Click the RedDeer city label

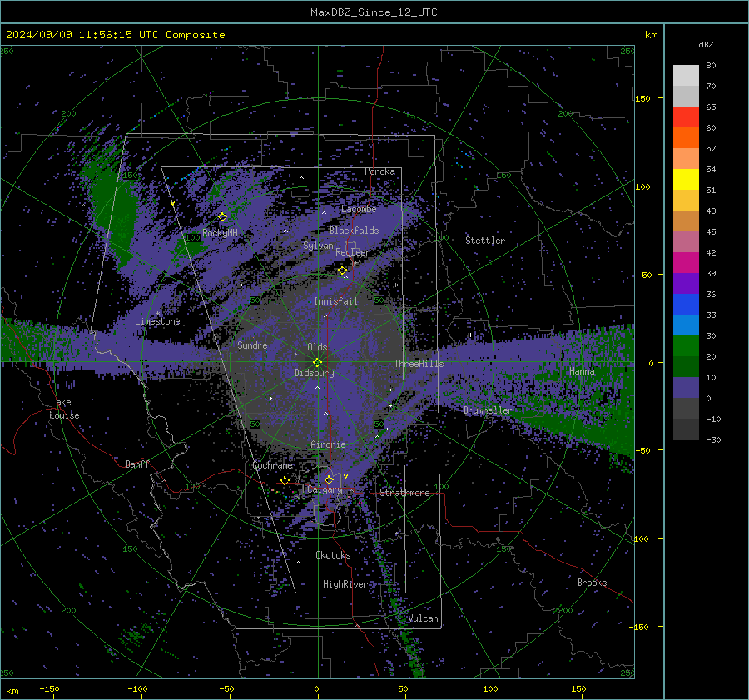(x=353, y=252)
